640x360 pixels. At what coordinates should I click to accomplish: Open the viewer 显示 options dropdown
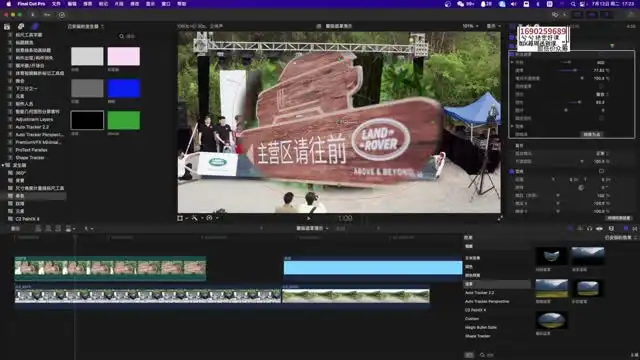[493, 26]
